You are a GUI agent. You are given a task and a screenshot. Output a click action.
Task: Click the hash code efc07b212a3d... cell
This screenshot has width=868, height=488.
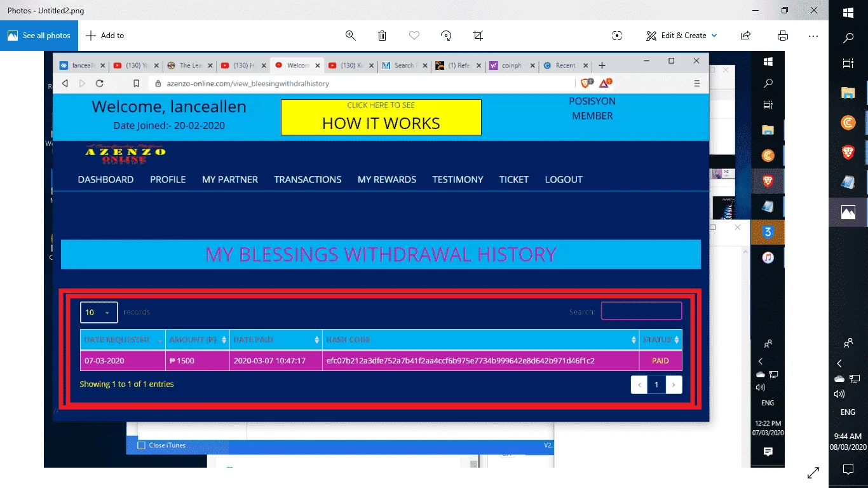(480, 361)
